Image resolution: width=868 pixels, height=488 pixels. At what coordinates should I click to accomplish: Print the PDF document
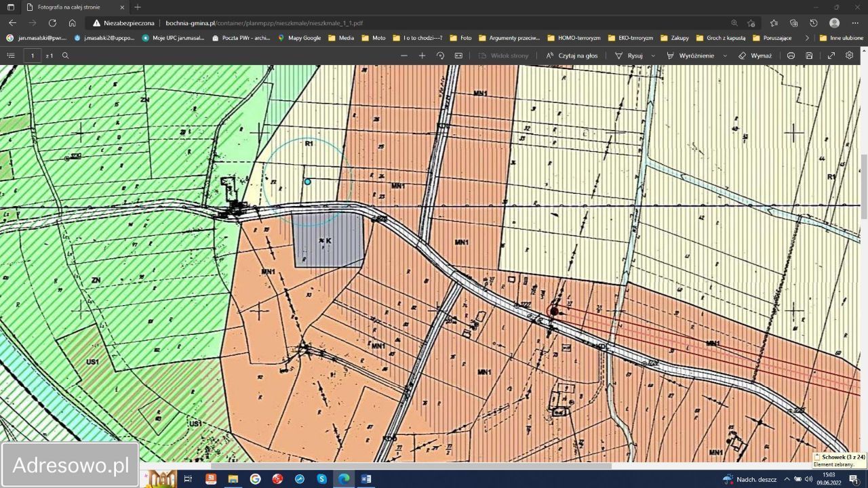tap(791, 56)
